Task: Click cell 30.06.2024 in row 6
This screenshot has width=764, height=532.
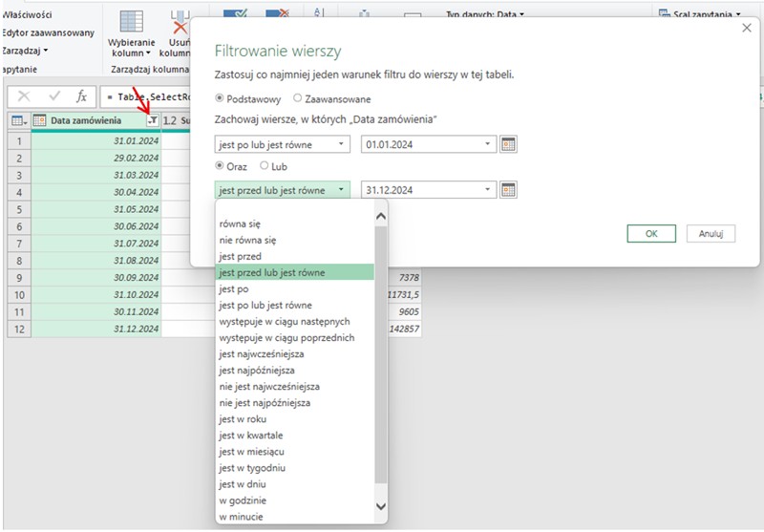Action: tap(96, 226)
